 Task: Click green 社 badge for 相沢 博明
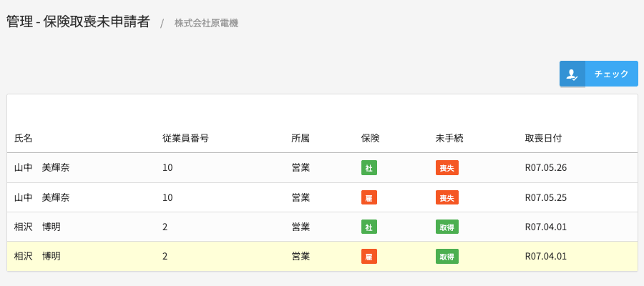pos(369,227)
